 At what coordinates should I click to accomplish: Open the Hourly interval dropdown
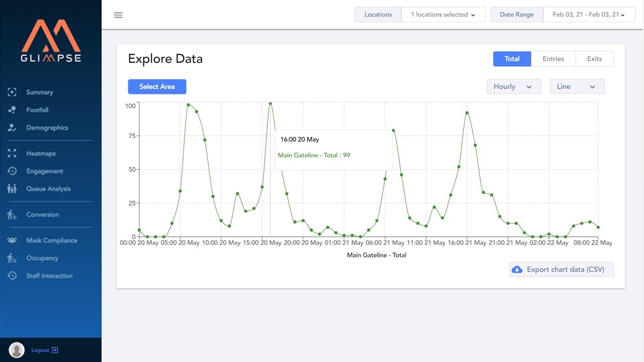pos(514,86)
